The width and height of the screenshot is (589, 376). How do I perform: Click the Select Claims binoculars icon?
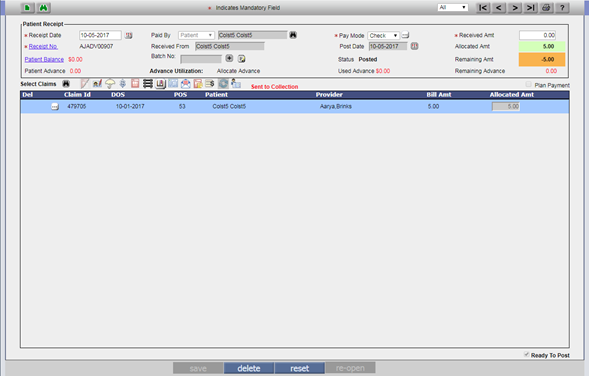66,84
